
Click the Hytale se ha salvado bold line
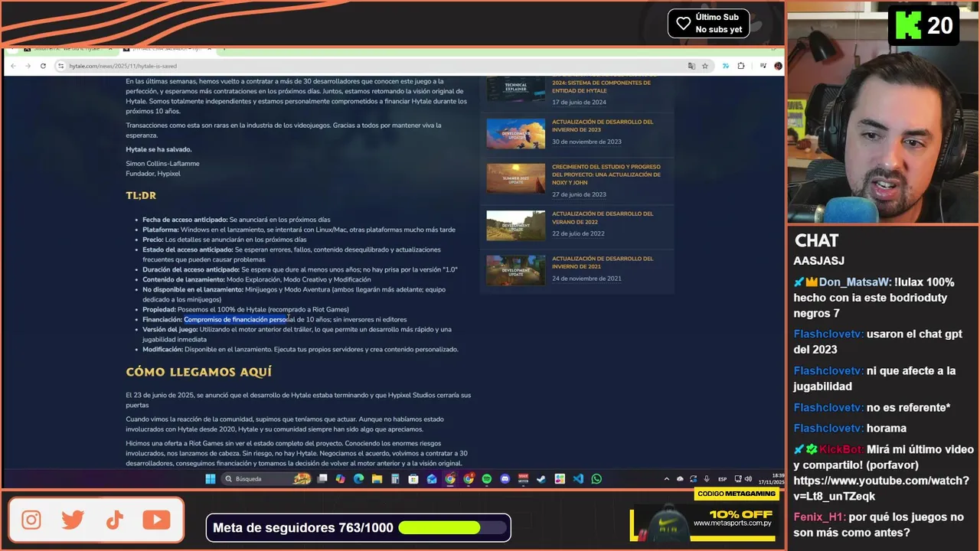(x=158, y=149)
